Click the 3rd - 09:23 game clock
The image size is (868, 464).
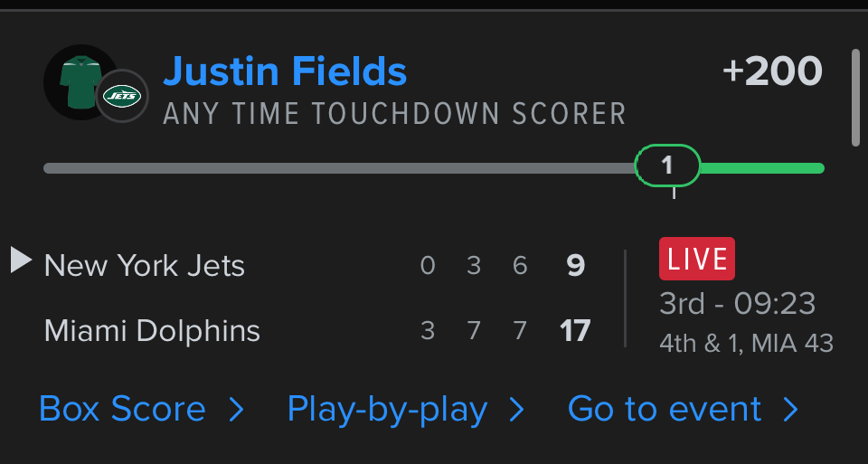point(737,304)
